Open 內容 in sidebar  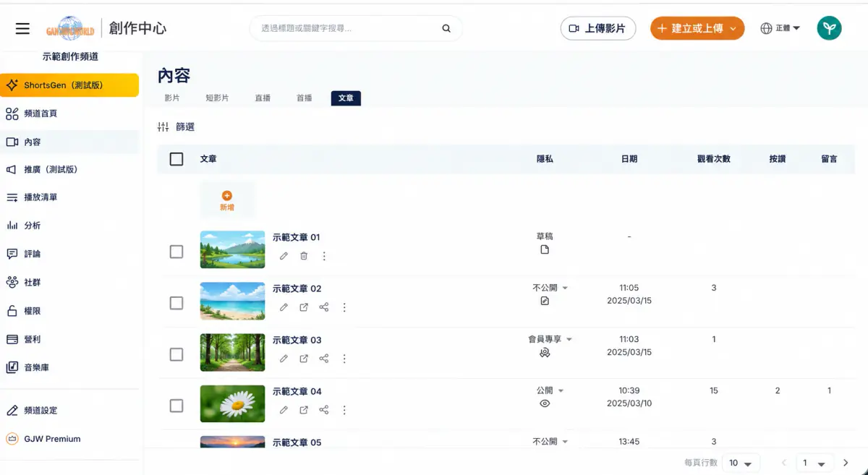pos(69,142)
